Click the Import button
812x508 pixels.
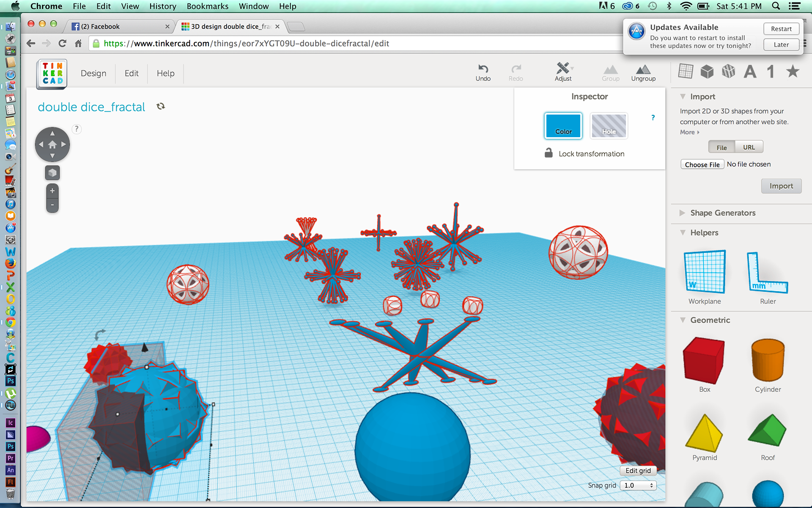coord(781,186)
